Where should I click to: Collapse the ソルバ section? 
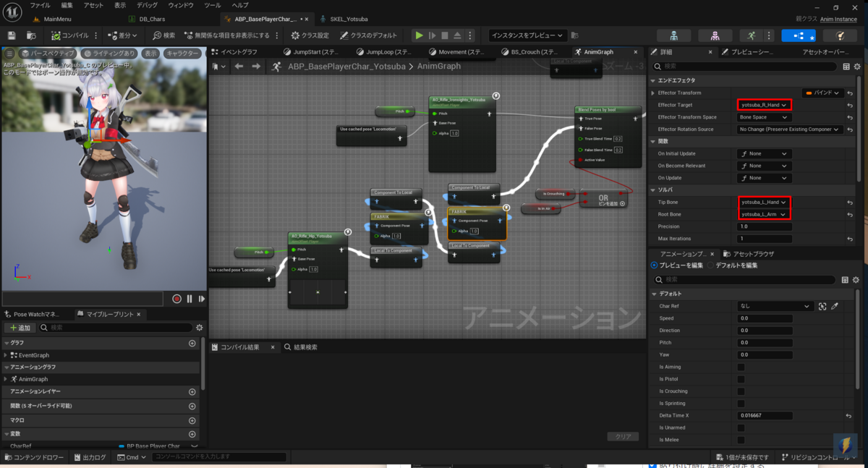653,190
